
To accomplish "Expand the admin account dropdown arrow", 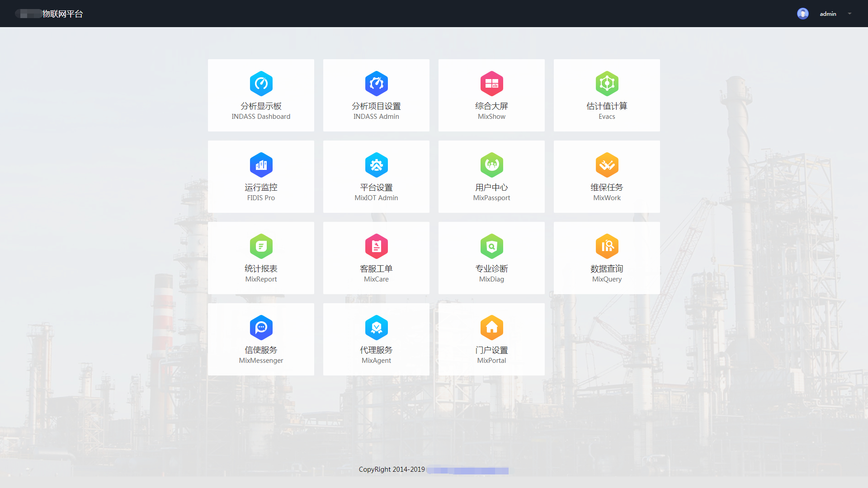I will (x=849, y=14).
